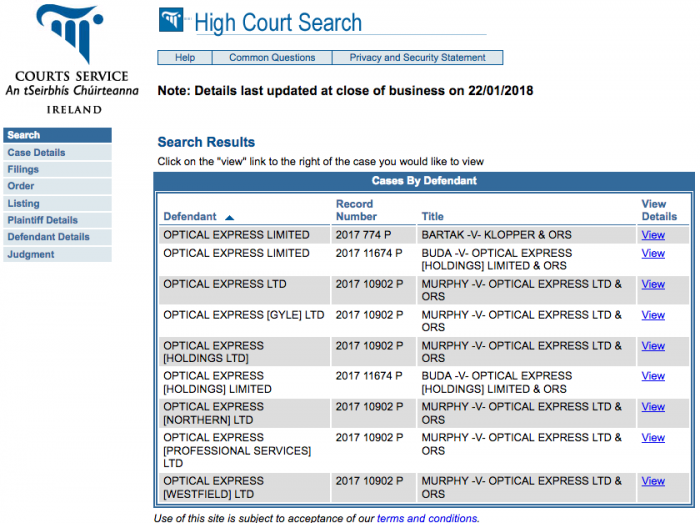
Task: Open Common Questions
Action: pos(272,58)
